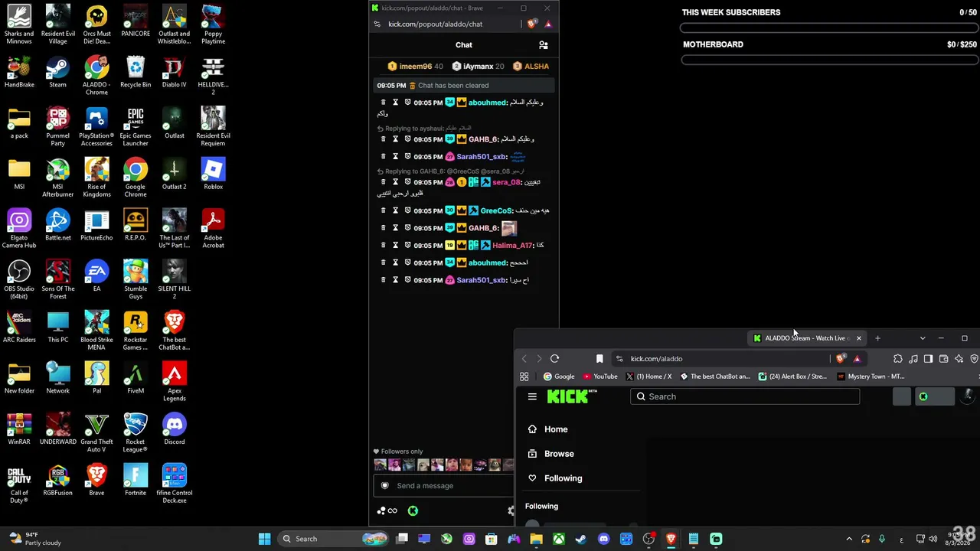Open the Mystery Town bookmark
Image resolution: width=980 pixels, height=551 pixels.
tap(871, 377)
